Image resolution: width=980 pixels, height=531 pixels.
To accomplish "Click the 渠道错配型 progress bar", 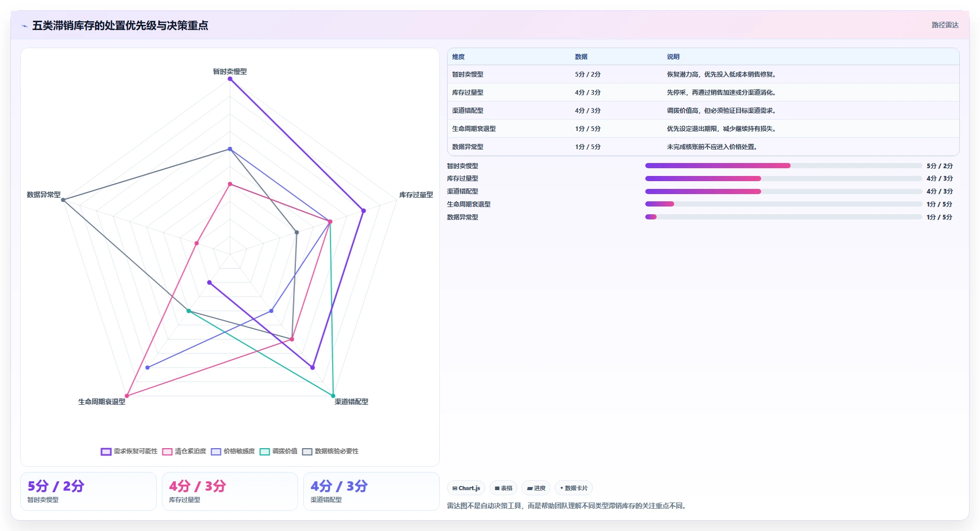I will click(x=783, y=191).
